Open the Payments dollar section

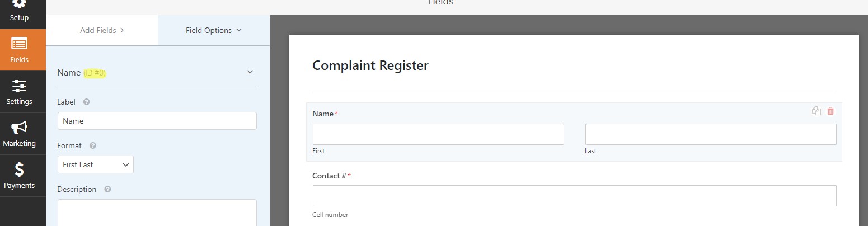pyautogui.click(x=19, y=176)
